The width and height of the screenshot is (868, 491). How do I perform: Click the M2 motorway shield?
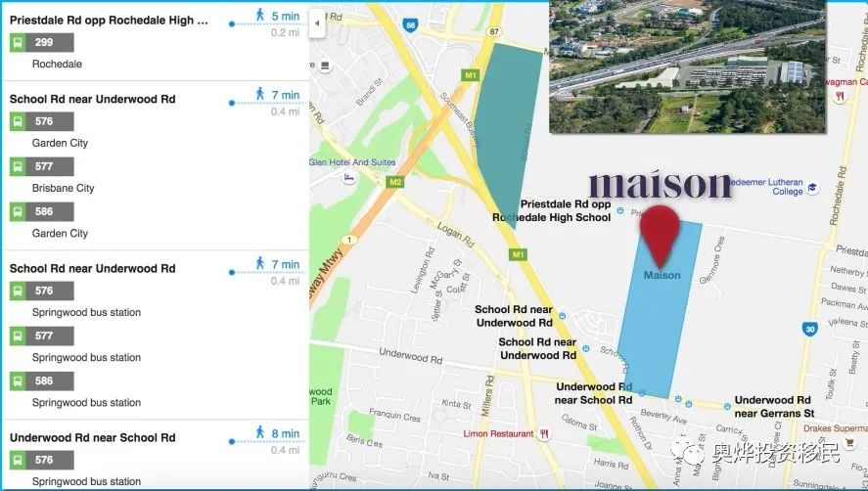(x=395, y=182)
